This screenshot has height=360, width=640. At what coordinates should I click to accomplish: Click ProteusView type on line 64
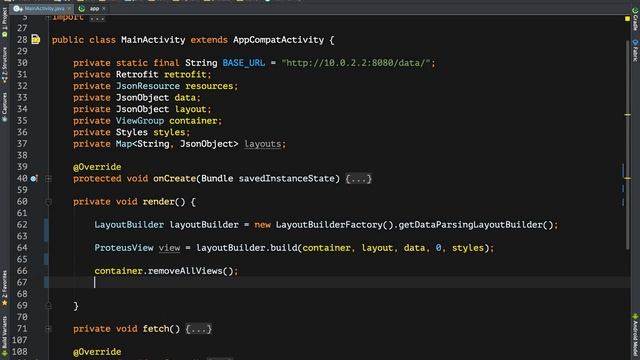pos(124,248)
